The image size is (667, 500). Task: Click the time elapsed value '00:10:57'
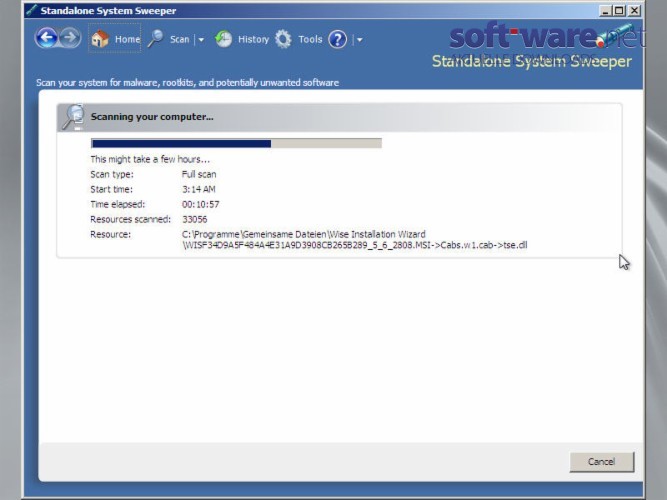[200, 204]
